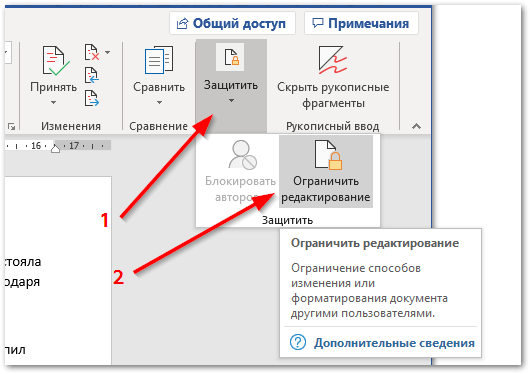The width and height of the screenshot is (530, 374).
Task: Click the Блокировать авторов icon
Action: (x=242, y=155)
